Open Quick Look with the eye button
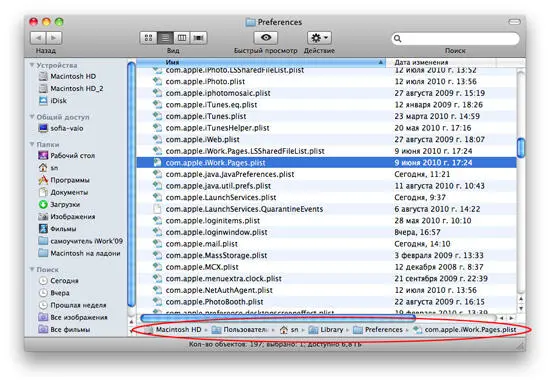This screenshot has width=550, height=385. [x=266, y=38]
